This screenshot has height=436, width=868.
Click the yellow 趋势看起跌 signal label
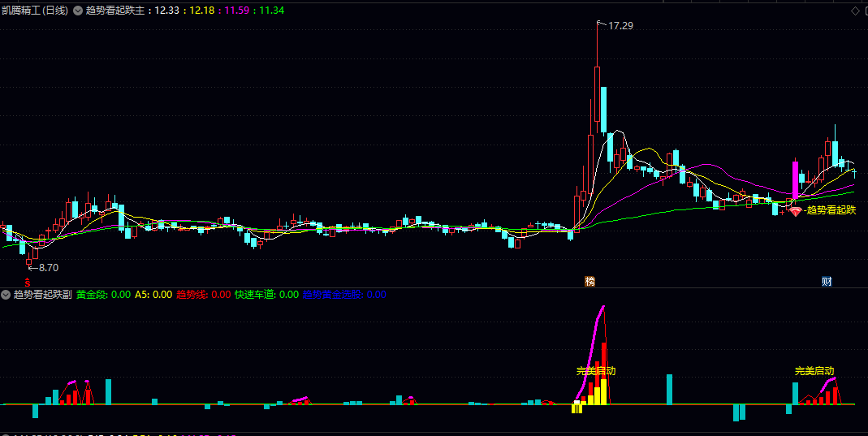tap(831, 210)
